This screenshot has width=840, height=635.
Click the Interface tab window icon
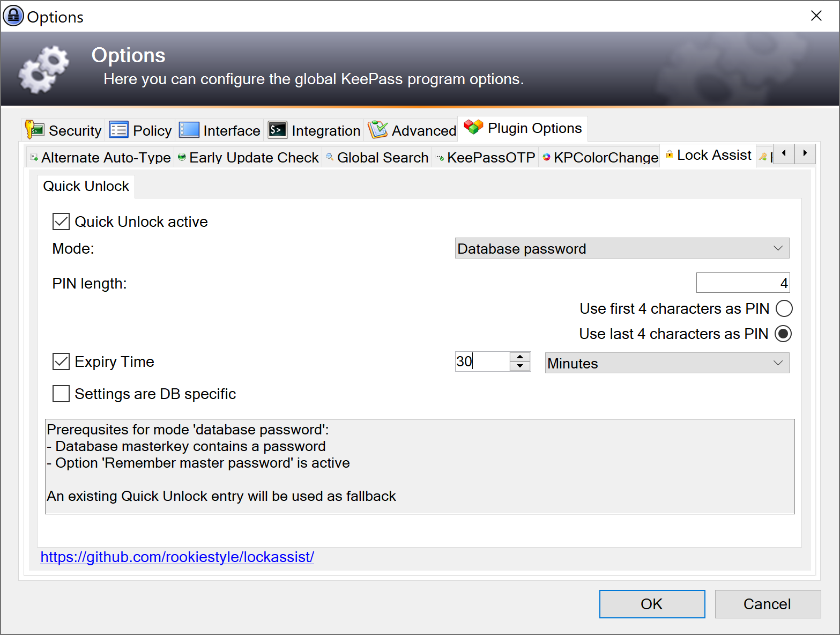click(189, 130)
